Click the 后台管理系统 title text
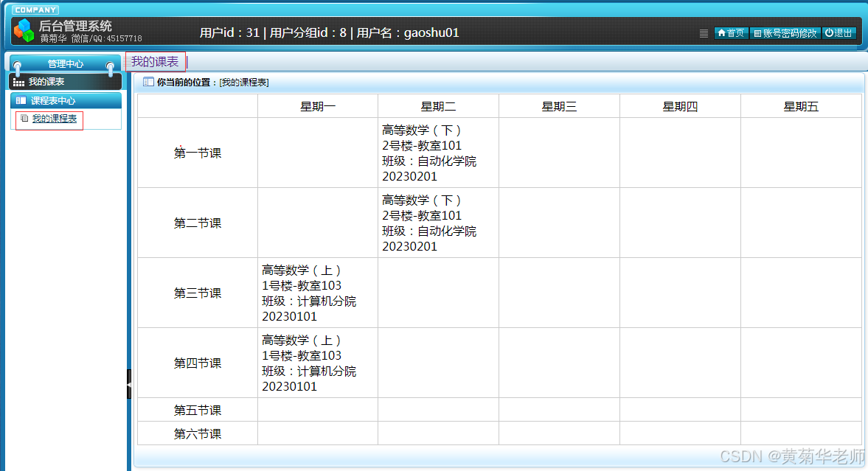This screenshot has height=471, width=868. [75, 26]
